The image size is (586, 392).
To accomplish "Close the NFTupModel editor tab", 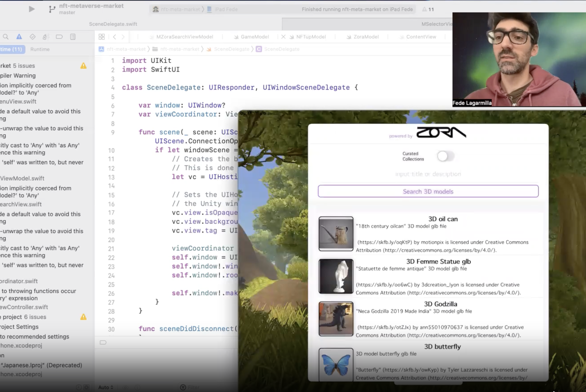I will [x=283, y=37].
